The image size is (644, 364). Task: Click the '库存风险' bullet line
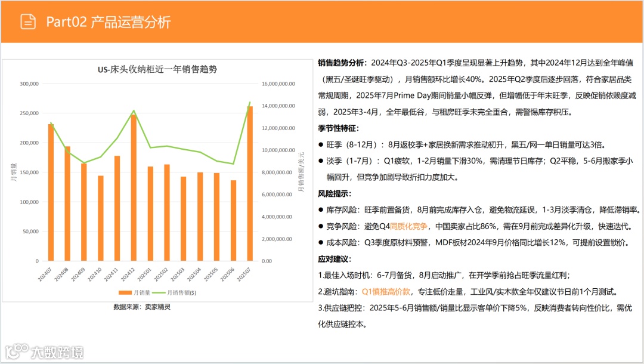[479, 210]
